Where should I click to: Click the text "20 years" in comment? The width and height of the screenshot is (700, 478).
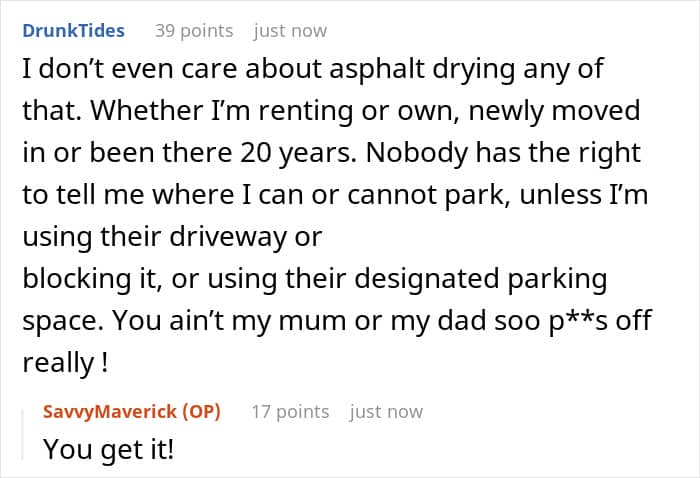(299, 152)
